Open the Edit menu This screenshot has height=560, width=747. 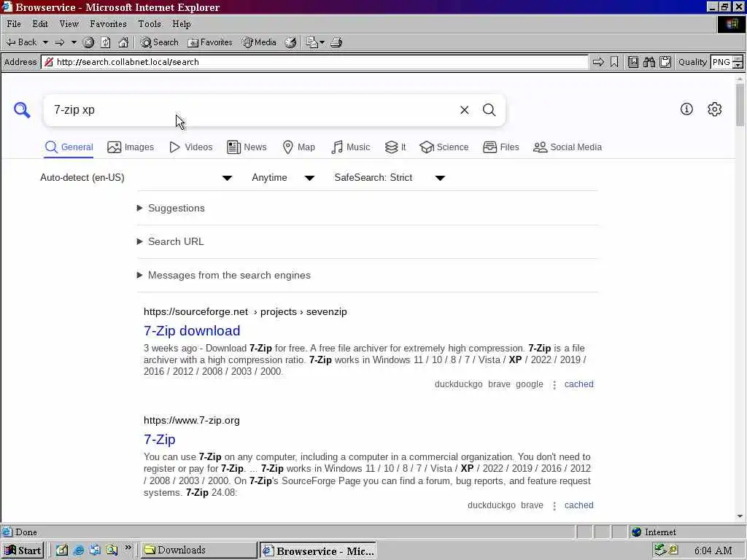tap(40, 24)
